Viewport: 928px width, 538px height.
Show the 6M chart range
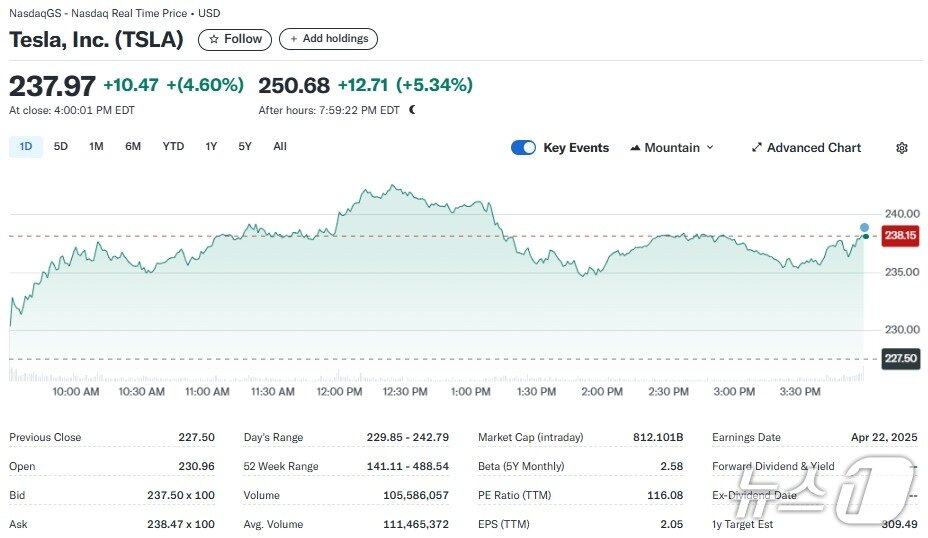pos(133,147)
